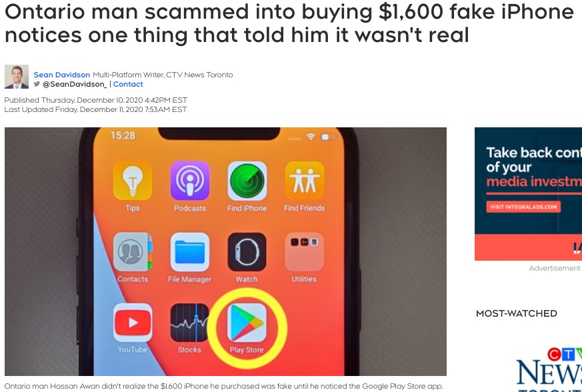Click the article headline about fake iPhone

(x=289, y=23)
